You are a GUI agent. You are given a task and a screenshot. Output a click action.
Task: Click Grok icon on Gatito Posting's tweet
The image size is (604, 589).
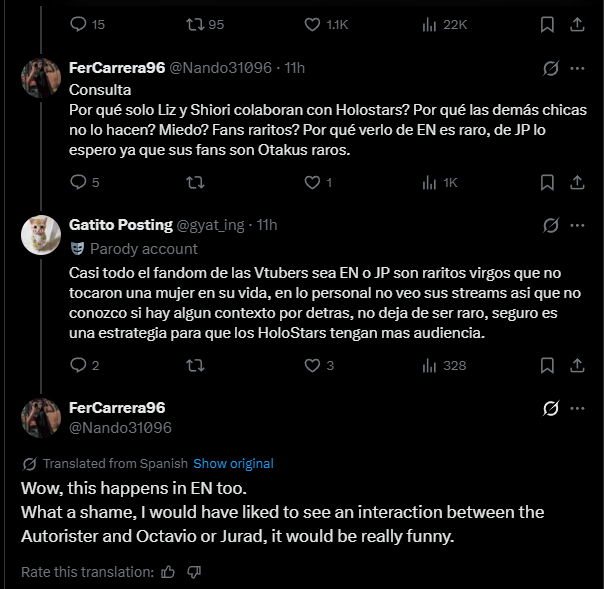[549, 225]
